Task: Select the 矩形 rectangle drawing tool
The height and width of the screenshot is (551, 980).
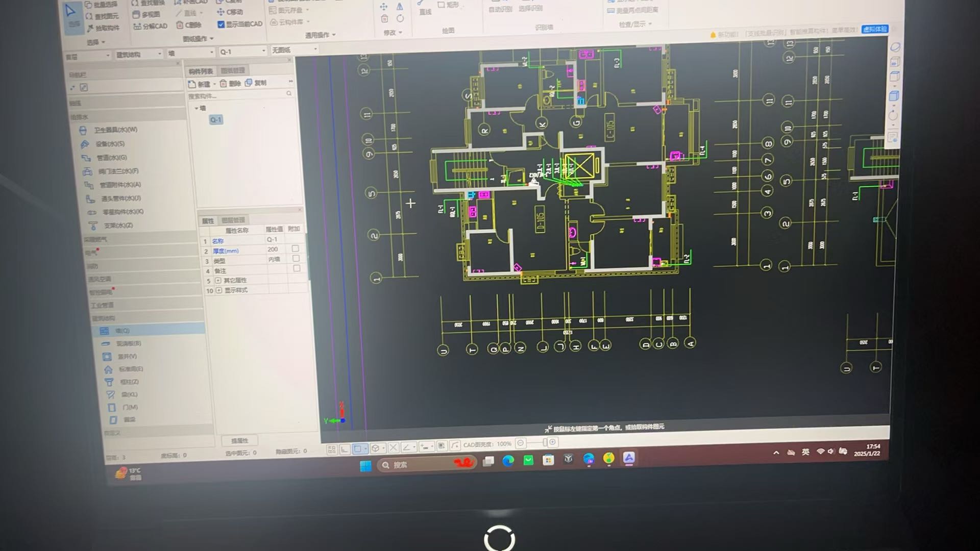Action: point(449,5)
